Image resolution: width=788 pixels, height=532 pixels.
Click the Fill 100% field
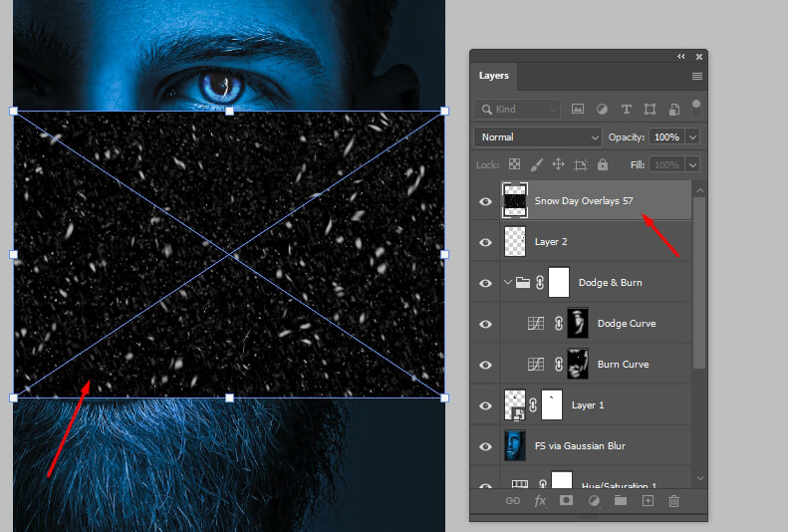(666, 164)
